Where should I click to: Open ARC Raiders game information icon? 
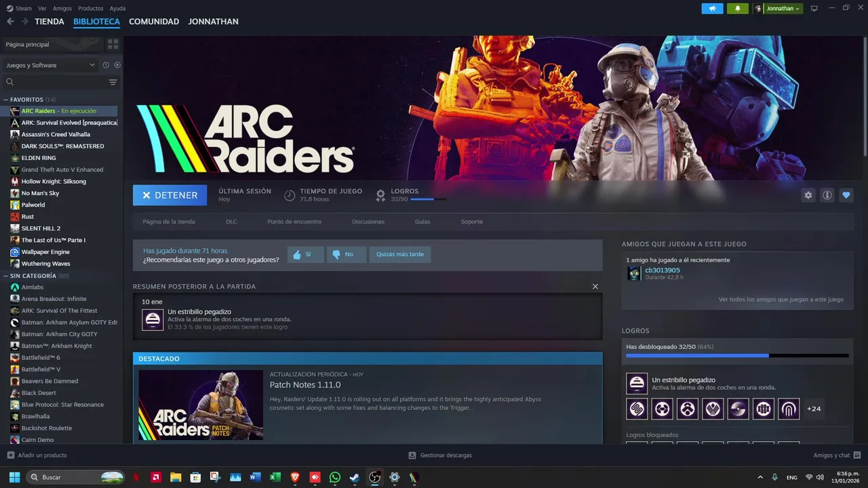(x=827, y=195)
